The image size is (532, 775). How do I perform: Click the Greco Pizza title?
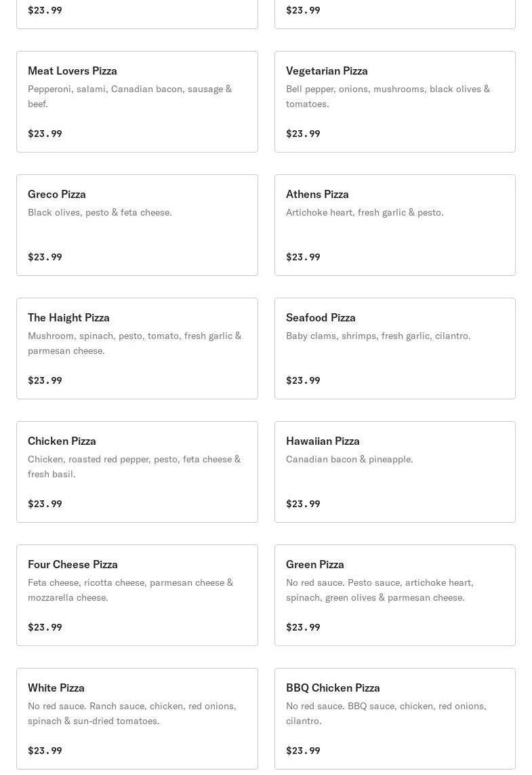click(x=57, y=194)
